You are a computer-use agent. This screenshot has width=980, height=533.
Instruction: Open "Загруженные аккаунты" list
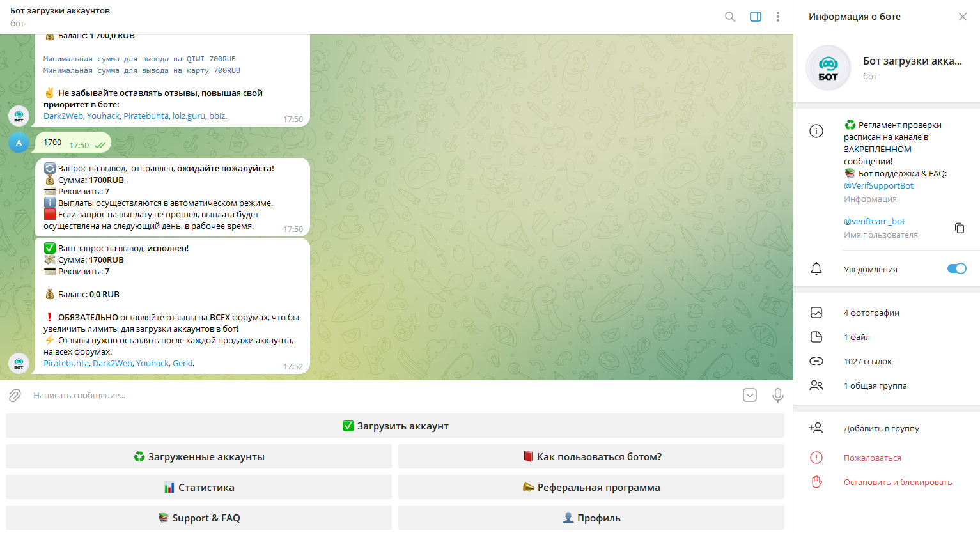pyautogui.click(x=199, y=457)
